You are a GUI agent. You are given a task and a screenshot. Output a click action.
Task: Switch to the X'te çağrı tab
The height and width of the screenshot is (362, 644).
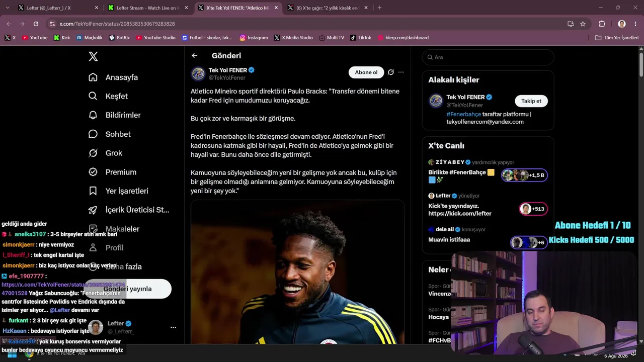tap(327, 8)
